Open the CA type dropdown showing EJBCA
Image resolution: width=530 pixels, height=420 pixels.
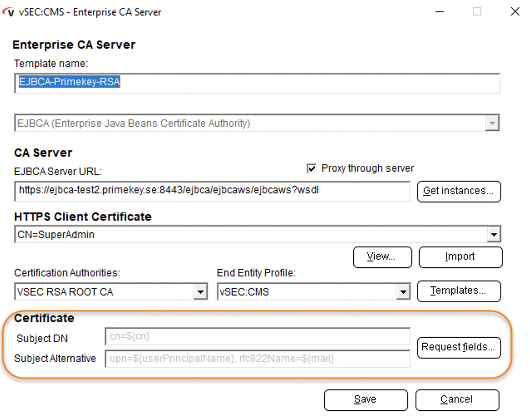(x=493, y=123)
